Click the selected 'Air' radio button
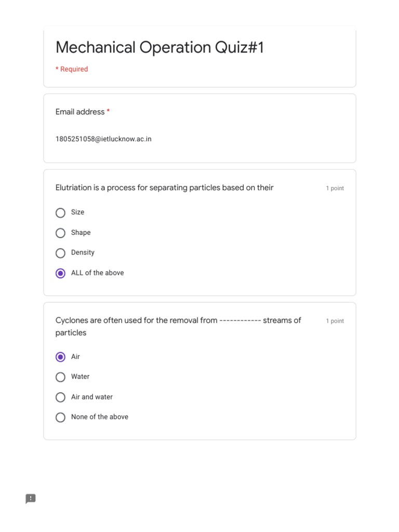Viewport: 399px width, 532px height. 60,357
